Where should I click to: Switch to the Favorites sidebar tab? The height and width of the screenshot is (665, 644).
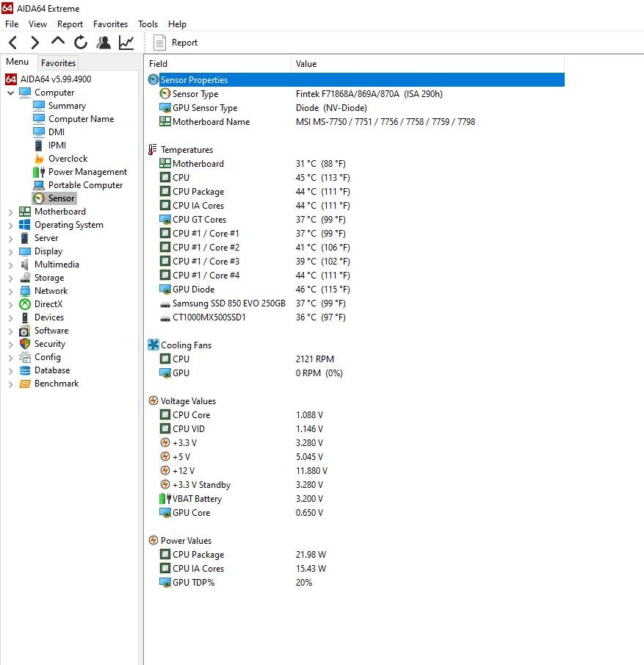[58, 62]
